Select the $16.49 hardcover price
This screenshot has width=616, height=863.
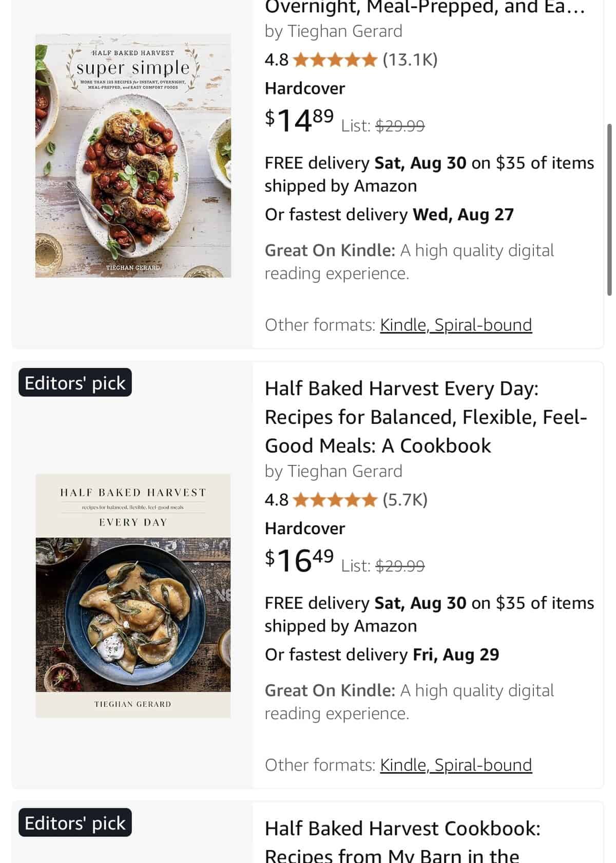click(x=299, y=560)
